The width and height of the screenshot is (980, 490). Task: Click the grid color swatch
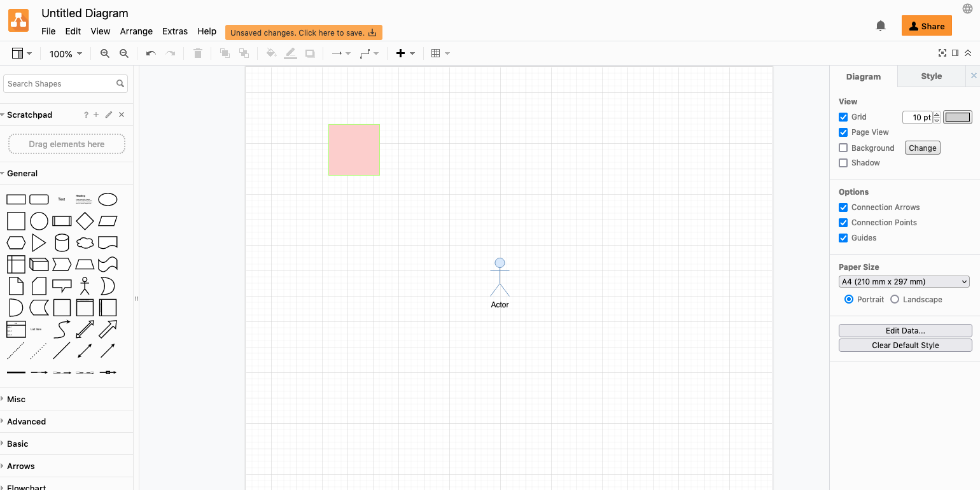click(x=957, y=117)
